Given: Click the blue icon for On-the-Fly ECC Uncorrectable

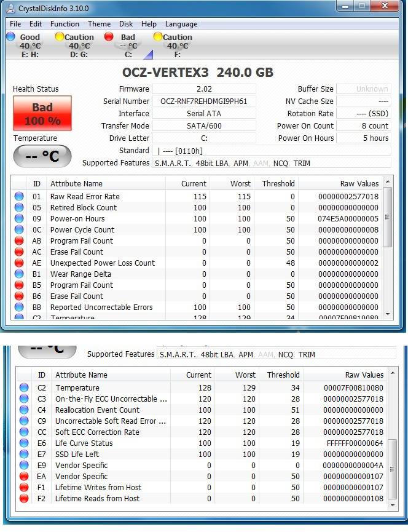Looking at the screenshot, I should tap(24, 399).
